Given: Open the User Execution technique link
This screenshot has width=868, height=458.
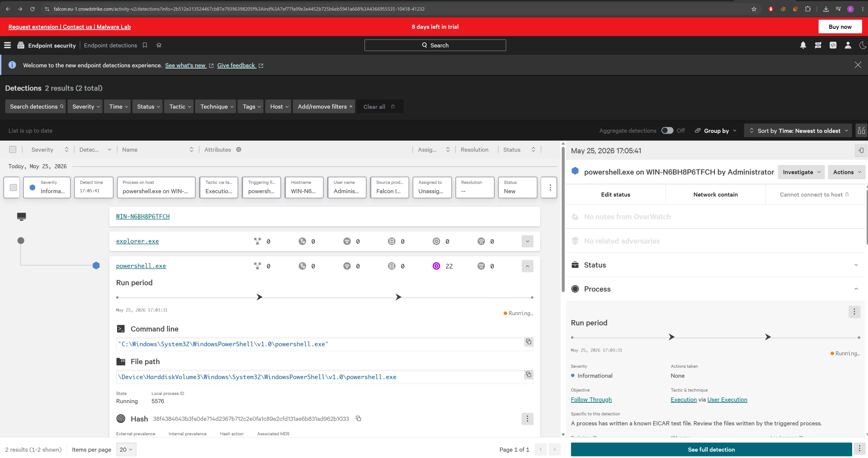Looking at the screenshot, I should point(727,399).
